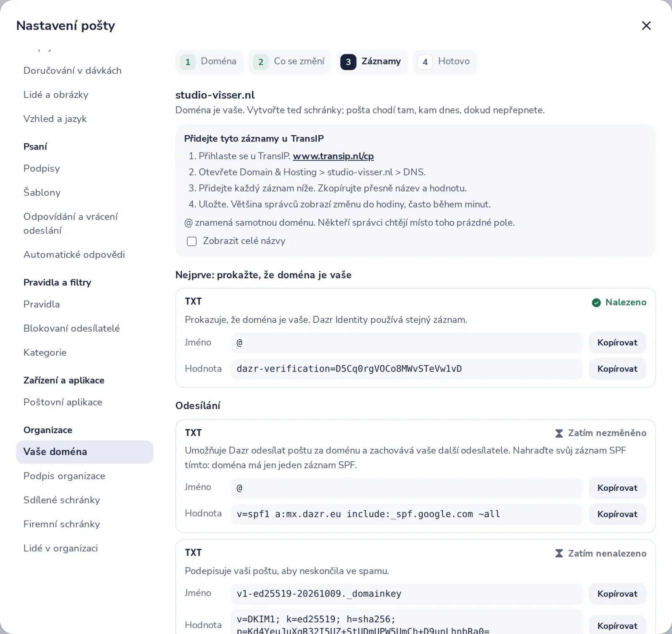Image resolution: width=672 pixels, height=634 pixels.
Task: Enable the Zobrazit celé názvy checkbox
Action: click(192, 241)
